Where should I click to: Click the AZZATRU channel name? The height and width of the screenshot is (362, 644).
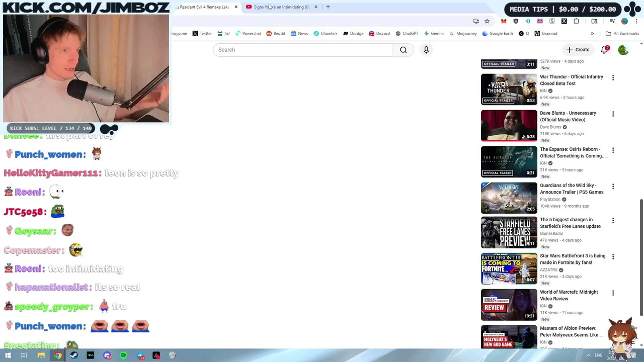pyautogui.click(x=548, y=270)
